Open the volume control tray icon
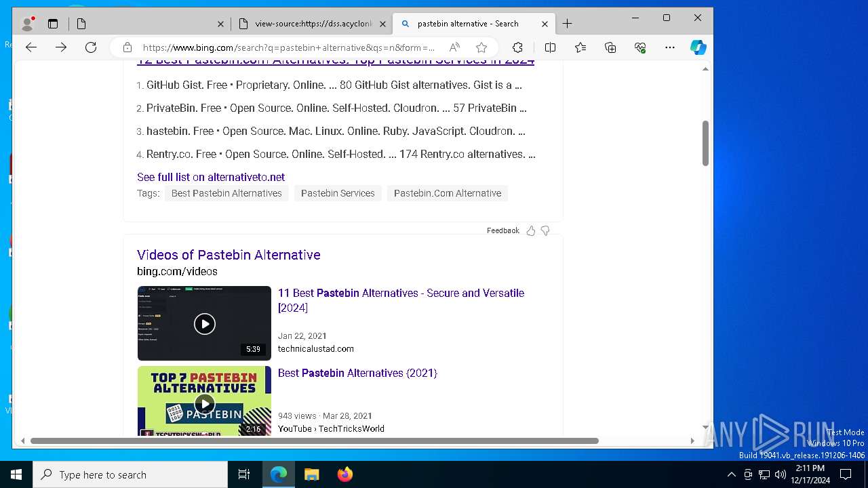This screenshot has width=868, height=488. click(x=781, y=474)
